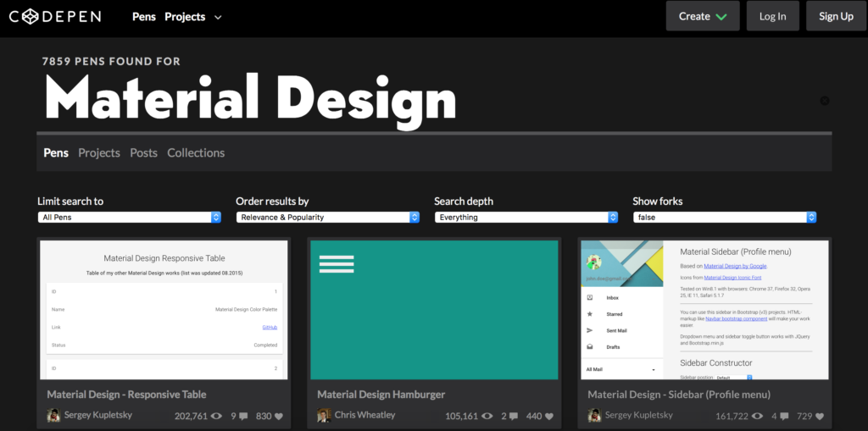Click the Log In button
Viewport: 868px width, 431px height.
click(772, 16)
